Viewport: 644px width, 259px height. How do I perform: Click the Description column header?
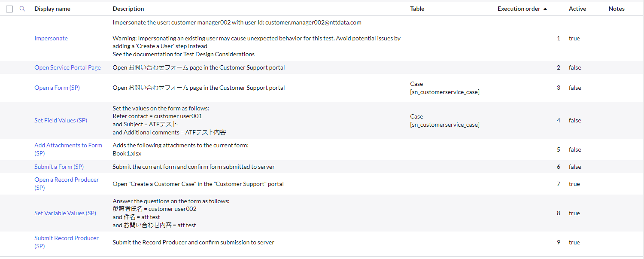128,9
